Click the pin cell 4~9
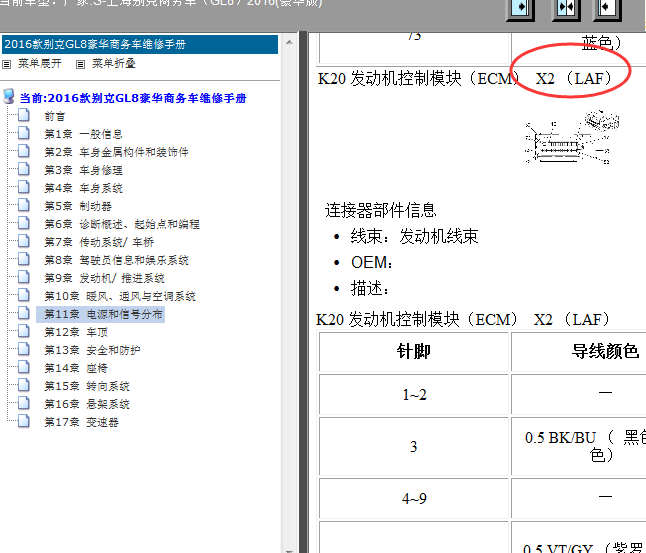 (x=414, y=499)
